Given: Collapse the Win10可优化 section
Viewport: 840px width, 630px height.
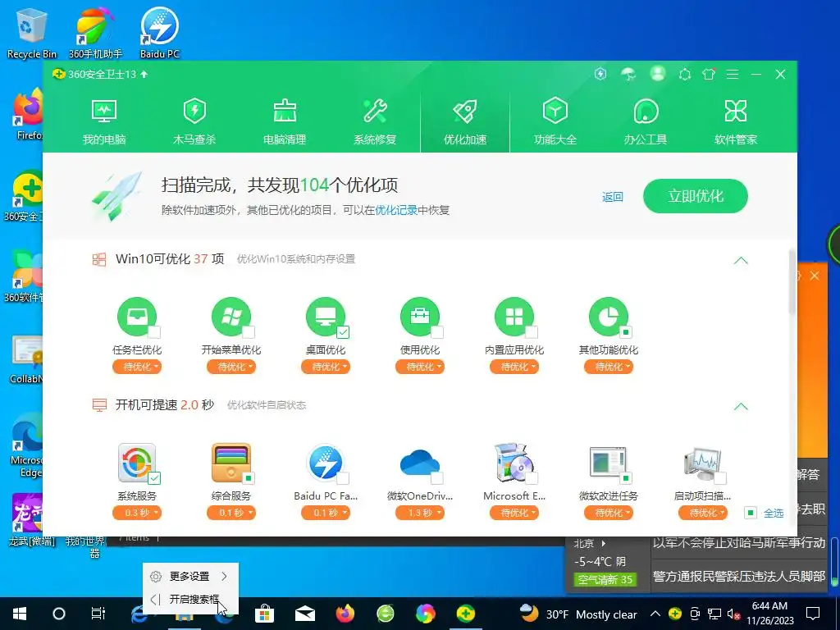Looking at the screenshot, I should 741,260.
